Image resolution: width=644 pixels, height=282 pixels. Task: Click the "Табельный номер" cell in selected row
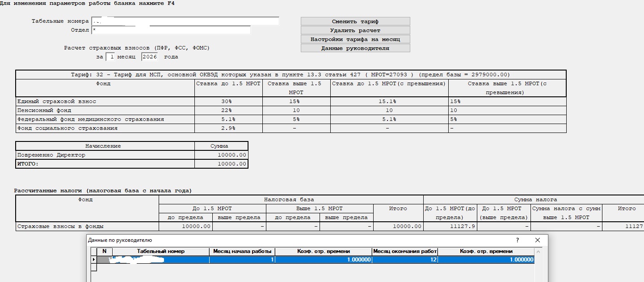click(161, 259)
